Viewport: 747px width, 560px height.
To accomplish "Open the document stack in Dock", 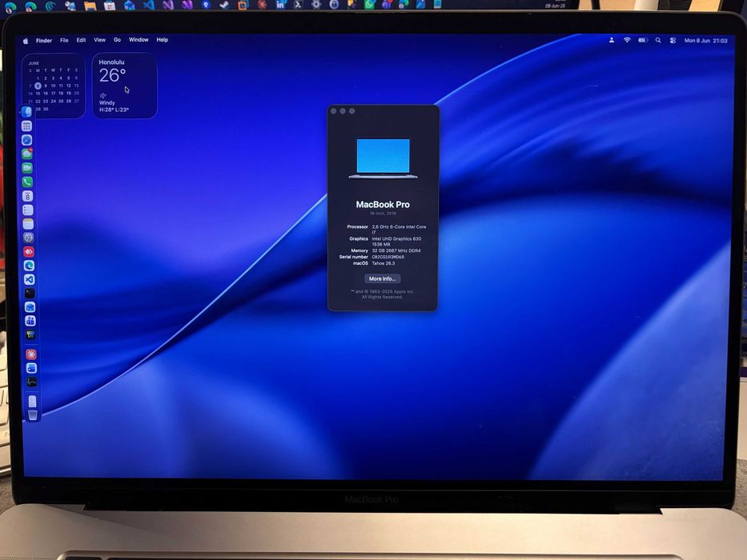I will click(x=32, y=402).
